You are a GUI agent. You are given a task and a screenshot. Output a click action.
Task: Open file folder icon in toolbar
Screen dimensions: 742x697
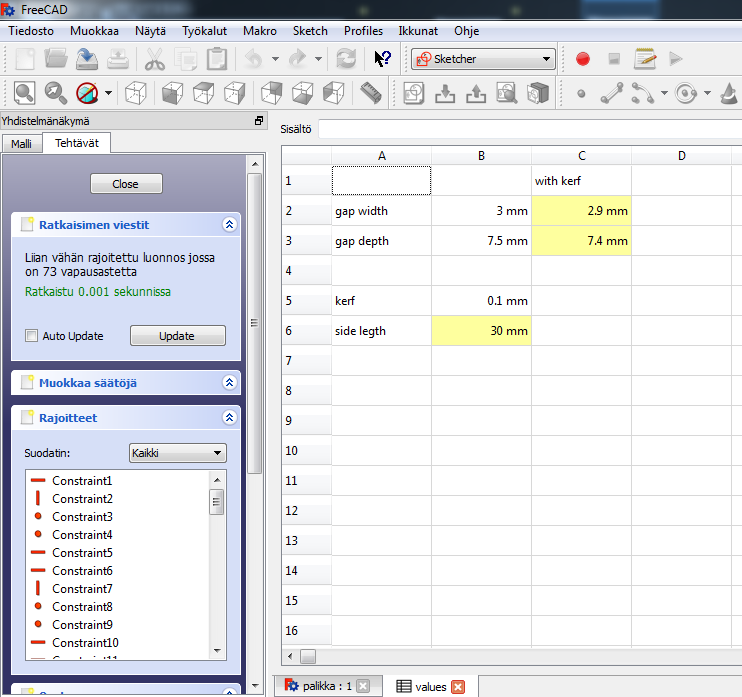56,59
